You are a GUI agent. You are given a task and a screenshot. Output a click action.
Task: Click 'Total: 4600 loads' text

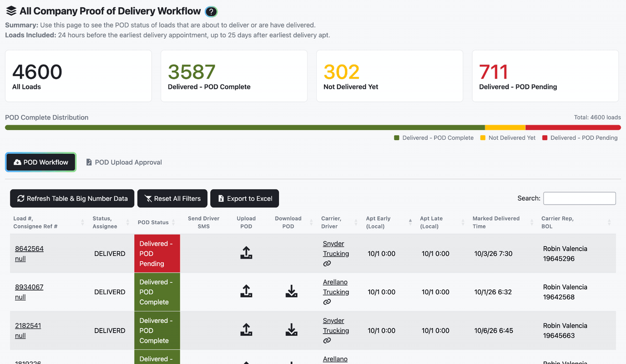pyautogui.click(x=597, y=117)
